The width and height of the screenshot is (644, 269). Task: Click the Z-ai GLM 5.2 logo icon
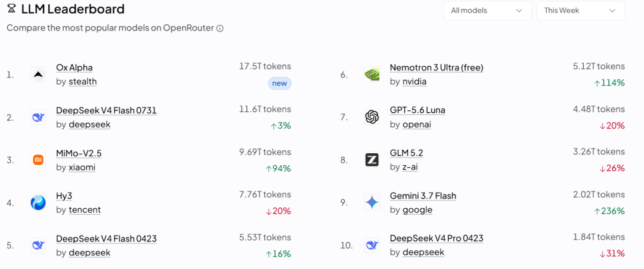371,160
